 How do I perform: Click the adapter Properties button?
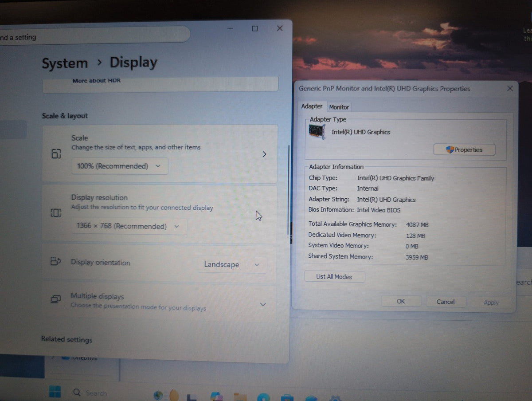[x=464, y=150]
